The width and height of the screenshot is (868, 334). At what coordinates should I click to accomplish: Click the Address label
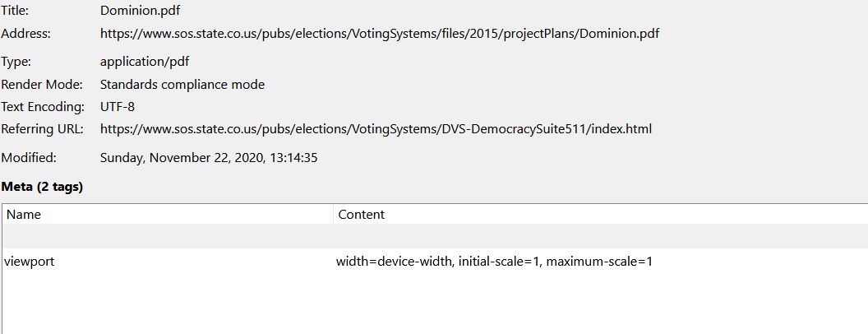point(25,34)
